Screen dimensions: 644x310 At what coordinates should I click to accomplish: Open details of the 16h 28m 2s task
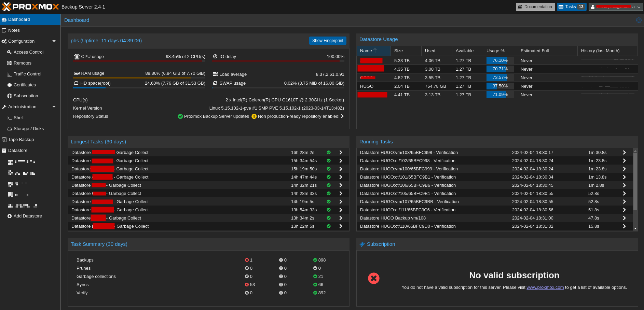(341, 153)
